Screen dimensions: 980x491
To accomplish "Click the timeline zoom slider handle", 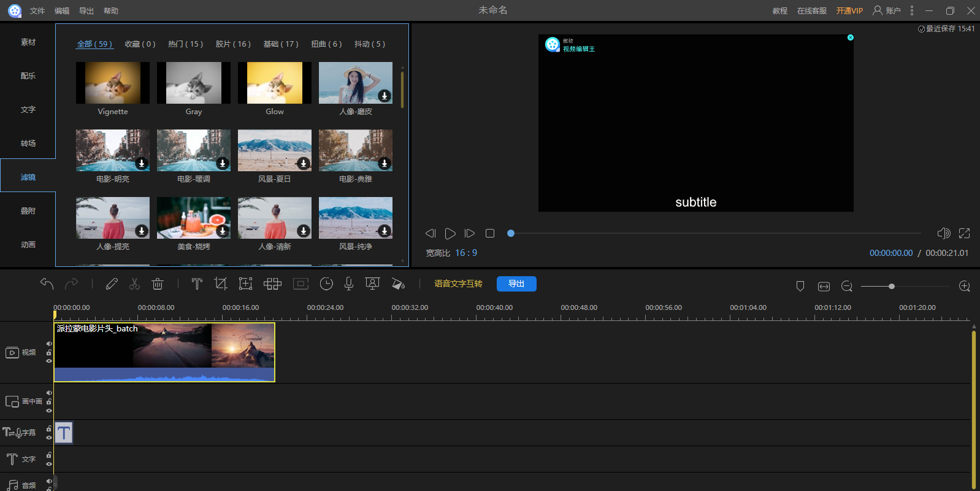I will (x=892, y=287).
